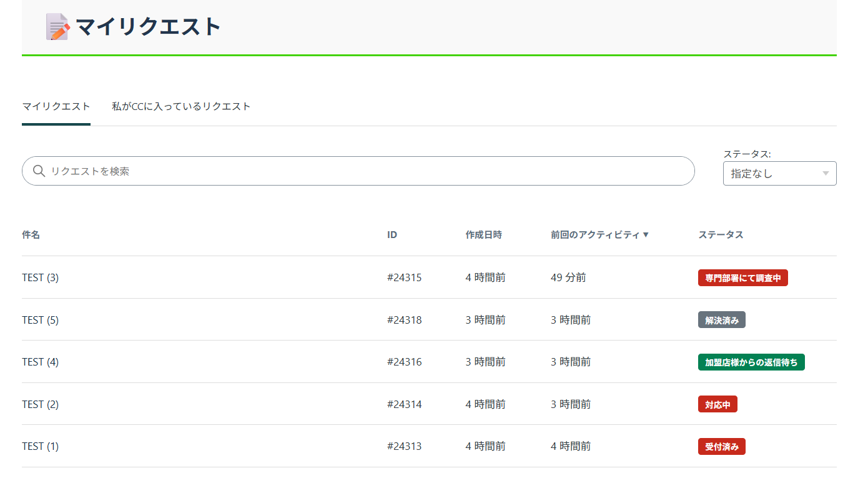Open the TEST (2) request
The width and height of the screenshot is (868, 488).
(41, 404)
